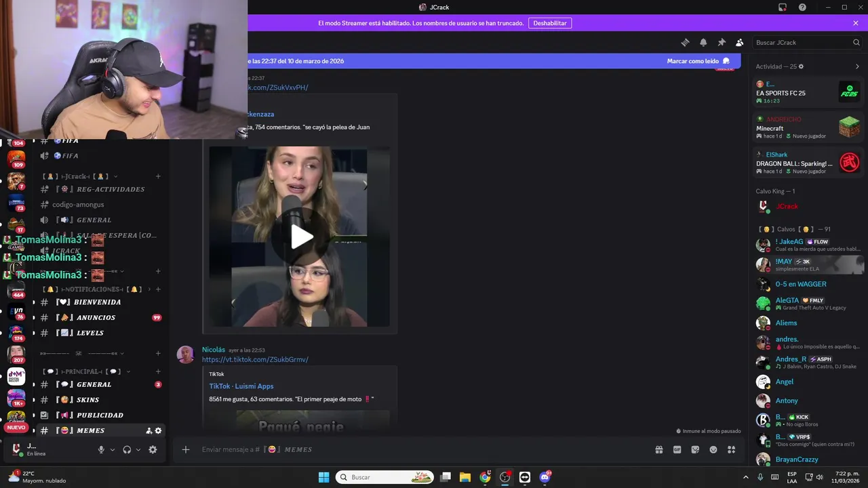Open GENERAL channel under PRINCIPAL
Screen dimensions: 868x488
click(x=100, y=384)
